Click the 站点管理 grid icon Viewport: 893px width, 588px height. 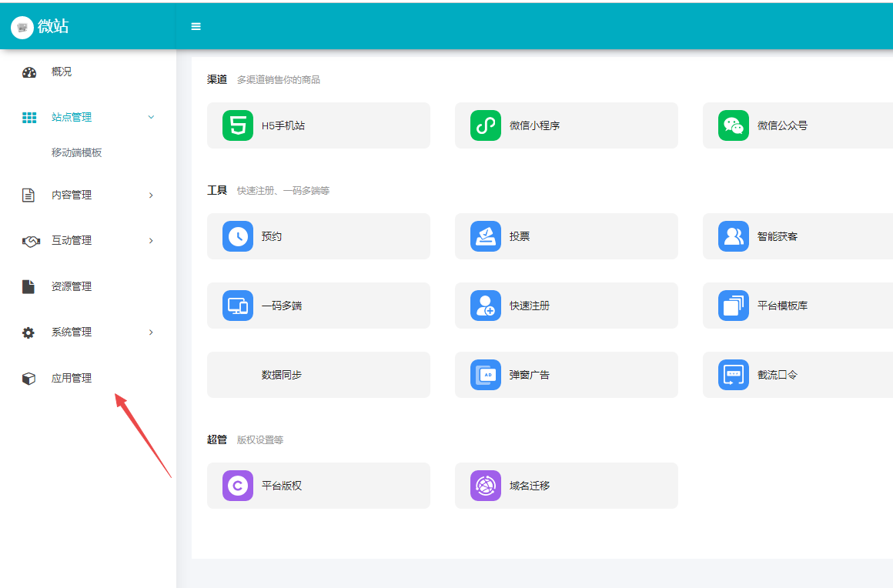pos(29,117)
